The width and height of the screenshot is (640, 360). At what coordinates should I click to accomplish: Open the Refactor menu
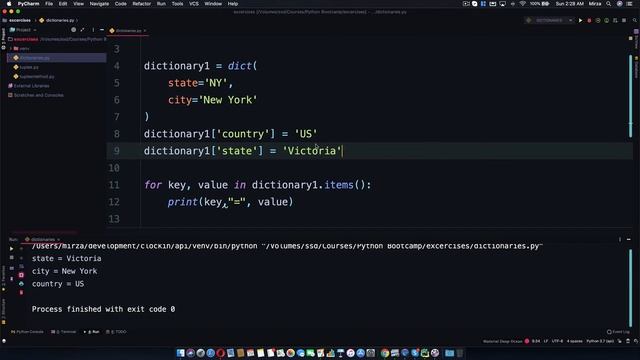coord(142,4)
